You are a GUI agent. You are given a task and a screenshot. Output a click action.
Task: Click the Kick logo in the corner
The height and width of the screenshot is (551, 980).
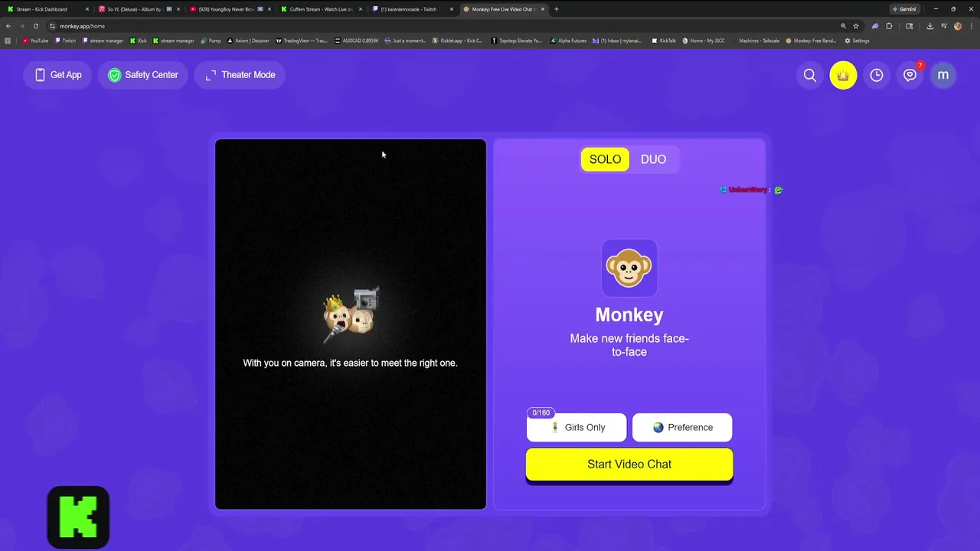tap(78, 517)
